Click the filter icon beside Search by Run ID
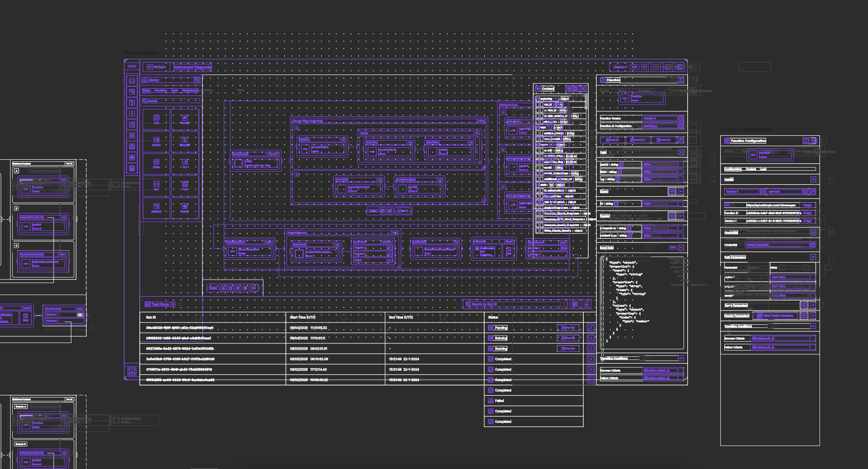The width and height of the screenshot is (868, 469). [575, 304]
